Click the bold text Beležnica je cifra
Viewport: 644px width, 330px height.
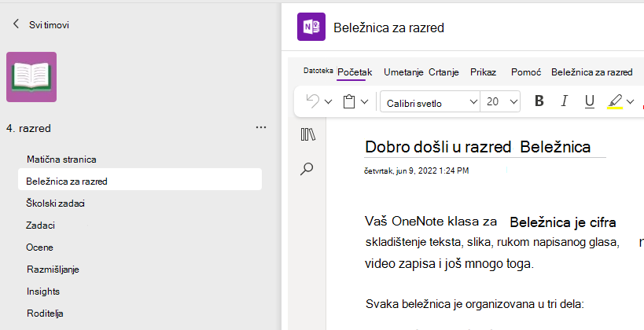point(563,222)
